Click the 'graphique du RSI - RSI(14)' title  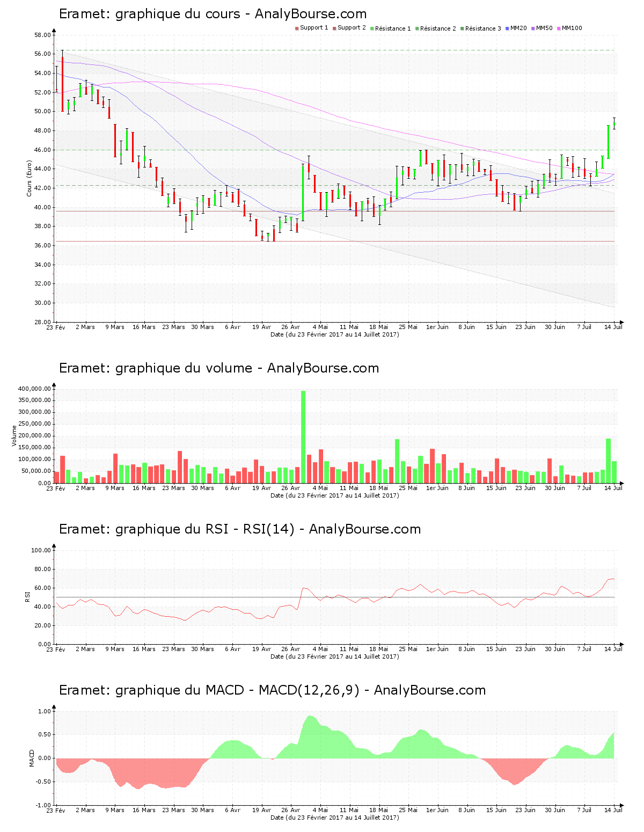pyautogui.click(x=205, y=529)
